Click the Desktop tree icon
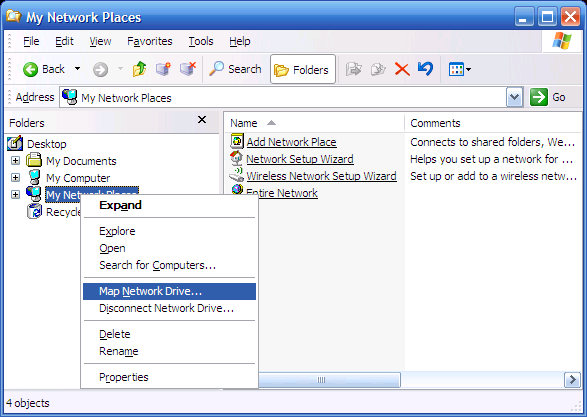This screenshot has width=587, height=417. [15, 143]
